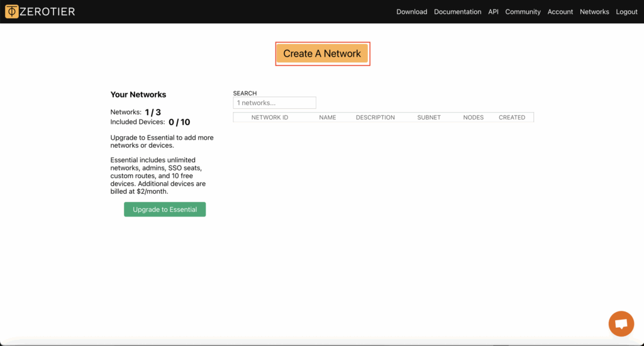
Task: Open the Download page
Action: [x=411, y=12]
